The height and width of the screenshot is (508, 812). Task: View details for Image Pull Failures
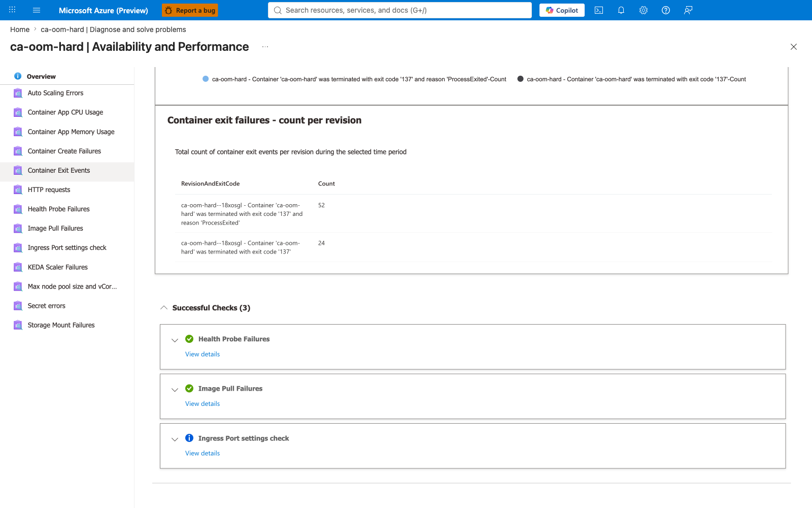point(202,404)
